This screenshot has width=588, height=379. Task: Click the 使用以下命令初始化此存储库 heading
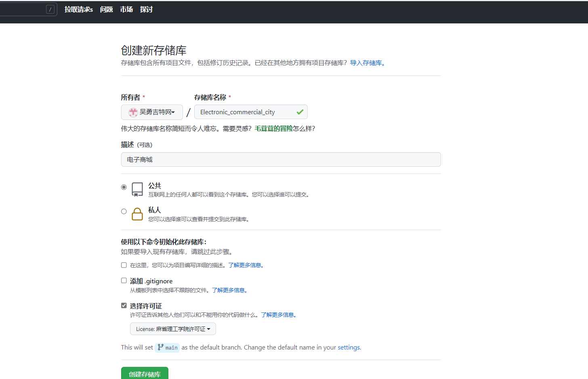tap(164, 242)
